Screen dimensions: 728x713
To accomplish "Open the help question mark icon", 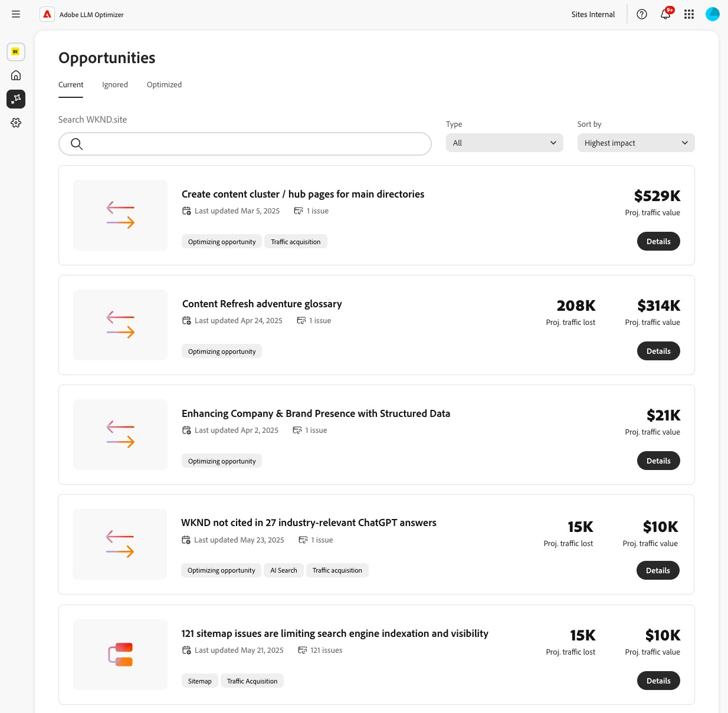I will pyautogui.click(x=642, y=14).
